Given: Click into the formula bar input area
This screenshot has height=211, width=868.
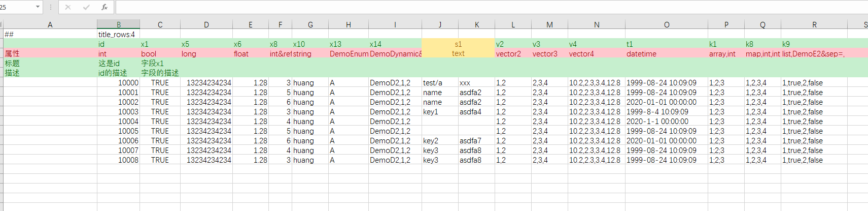Looking at the screenshot, I should coord(457,7).
